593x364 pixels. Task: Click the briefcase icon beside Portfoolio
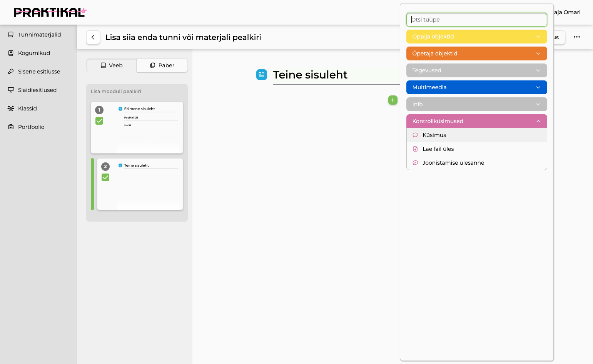[x=11, y=127]
